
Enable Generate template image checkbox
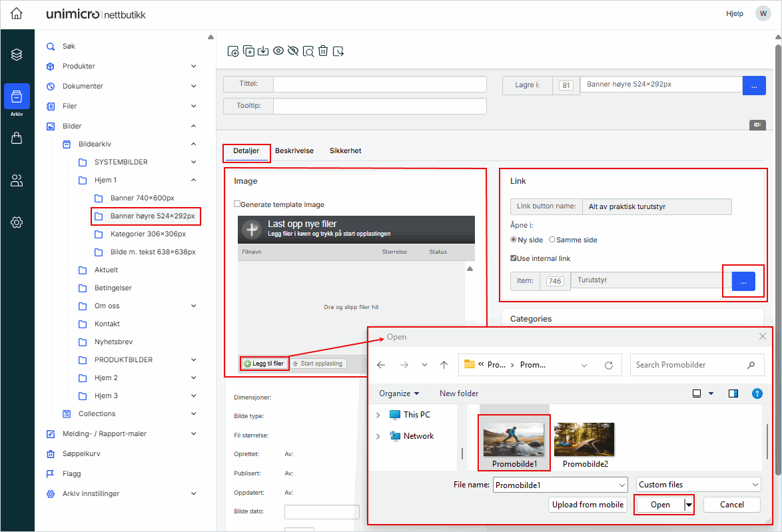tap(237, 204)
